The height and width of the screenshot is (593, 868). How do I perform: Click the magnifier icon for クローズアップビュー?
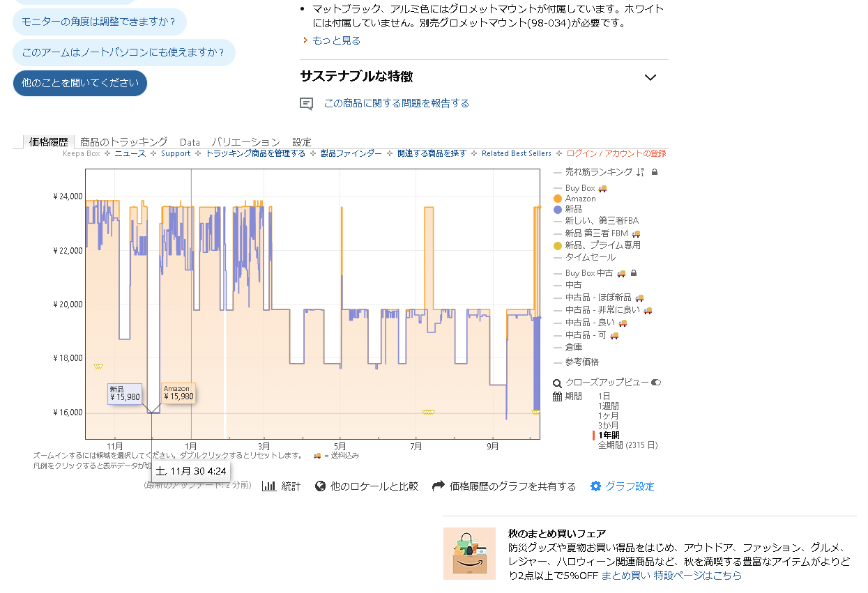tap(556, 382)
